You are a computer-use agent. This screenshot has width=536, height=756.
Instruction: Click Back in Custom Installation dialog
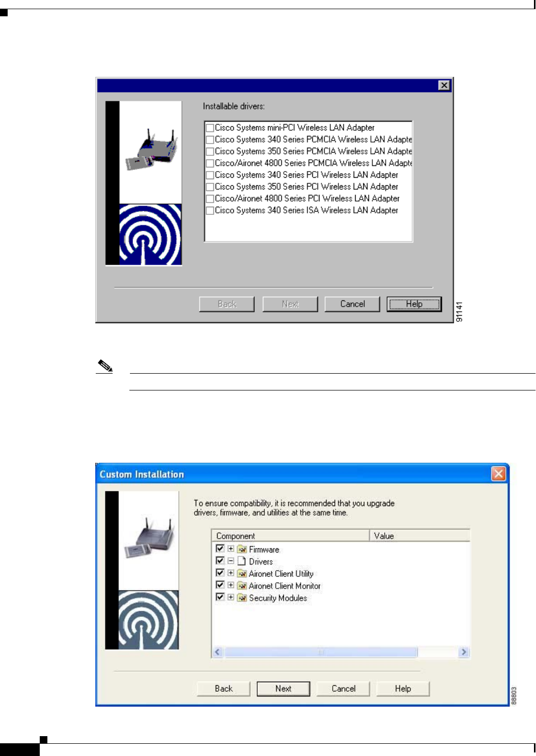pyautogui.click(x=223, y=688)
